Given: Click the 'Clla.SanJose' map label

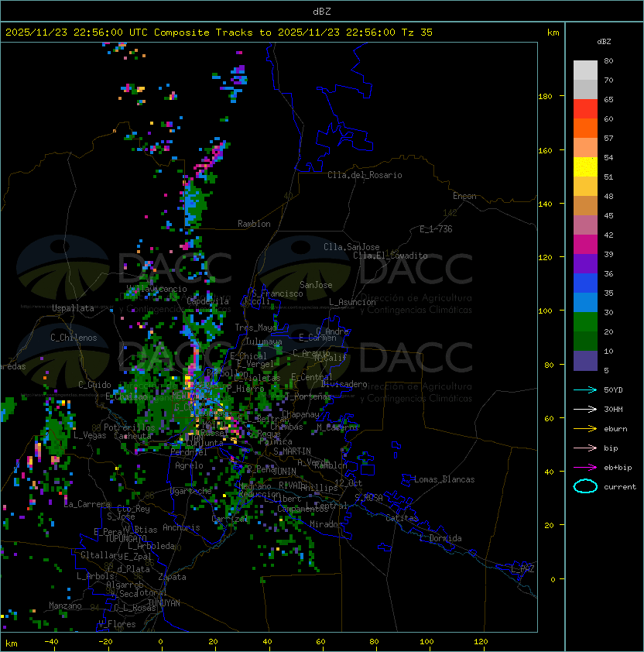Looking at the screenshot, I should point(351,247).
